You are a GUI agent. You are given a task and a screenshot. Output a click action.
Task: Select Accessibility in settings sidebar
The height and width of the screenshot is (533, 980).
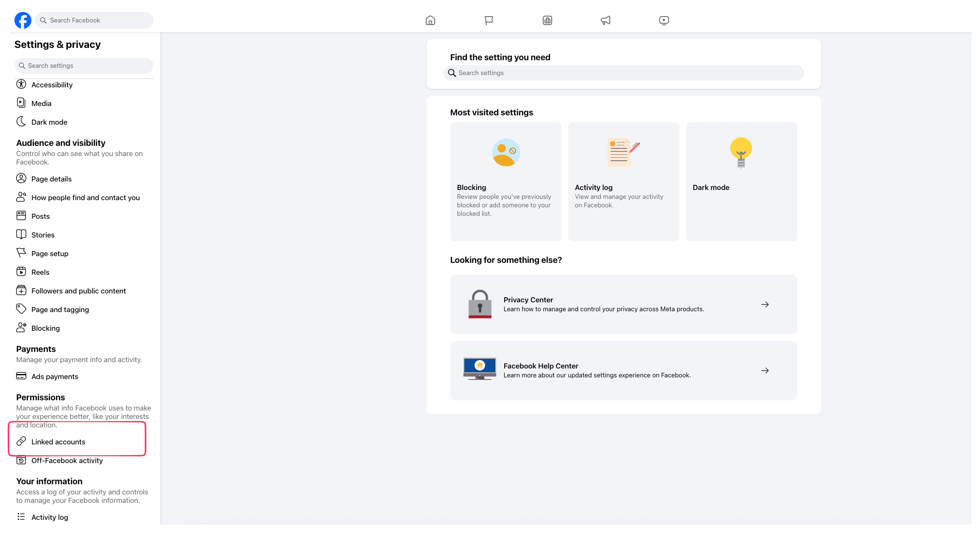(x=52, y=85)
